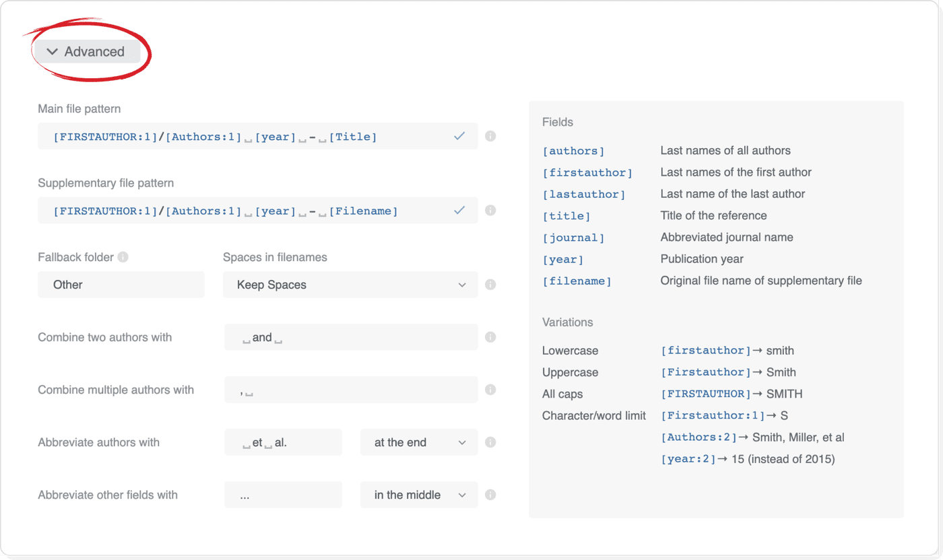This screenshot has width=943, height=560.
Task: Click info icon for Combine multiple authors
Action: pos(490,389)
